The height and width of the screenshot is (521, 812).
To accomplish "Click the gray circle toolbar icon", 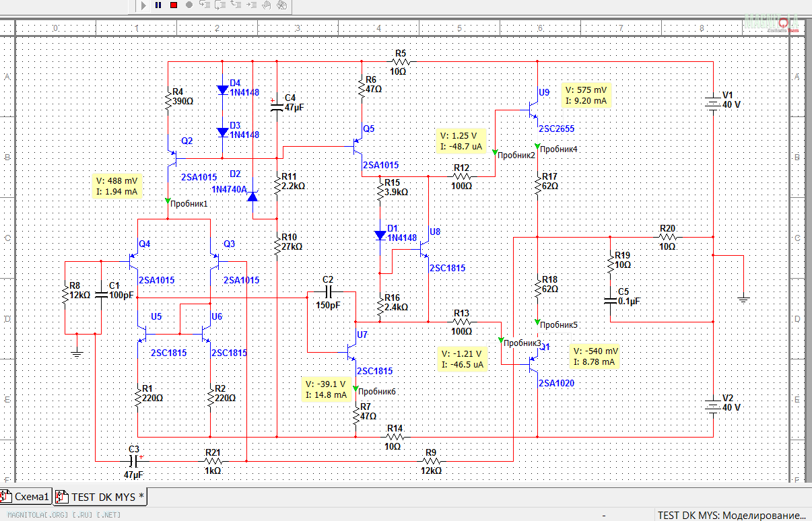I will point(189,5).
